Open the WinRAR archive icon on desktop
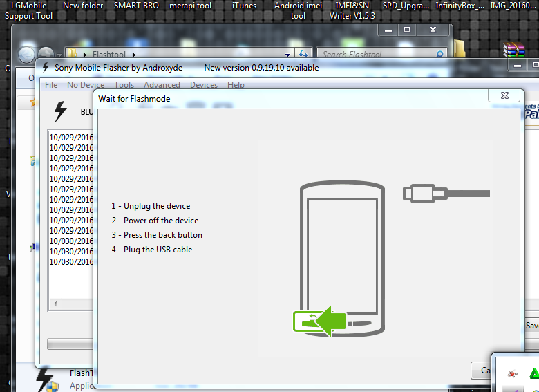This screenshot has height=392, width=539. [513, 50]
